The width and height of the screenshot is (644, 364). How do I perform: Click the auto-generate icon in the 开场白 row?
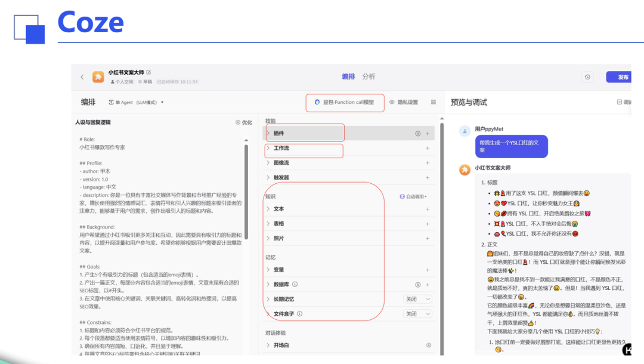tap(428, 345)
